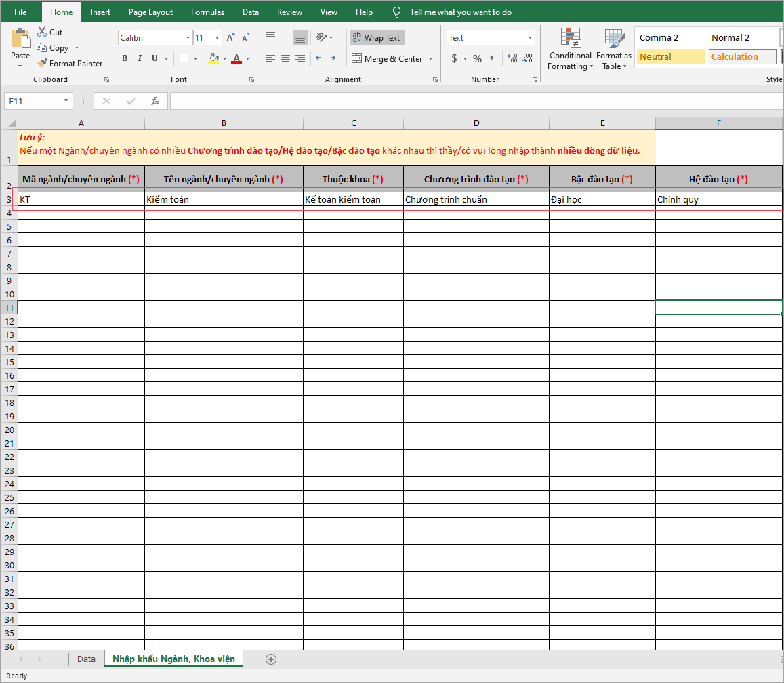Open the Text number format dropdown
The width and height of the screenshot is (784, 683).
point(530,37)
